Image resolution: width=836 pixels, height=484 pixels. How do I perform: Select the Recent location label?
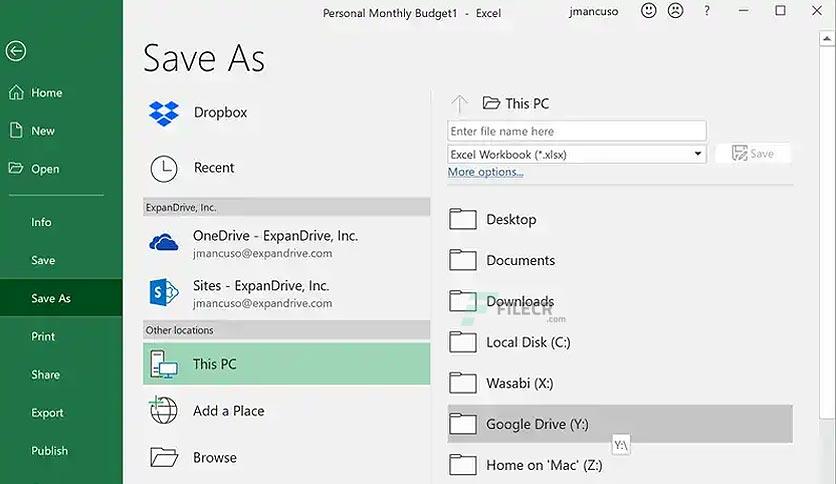point(214,168)
